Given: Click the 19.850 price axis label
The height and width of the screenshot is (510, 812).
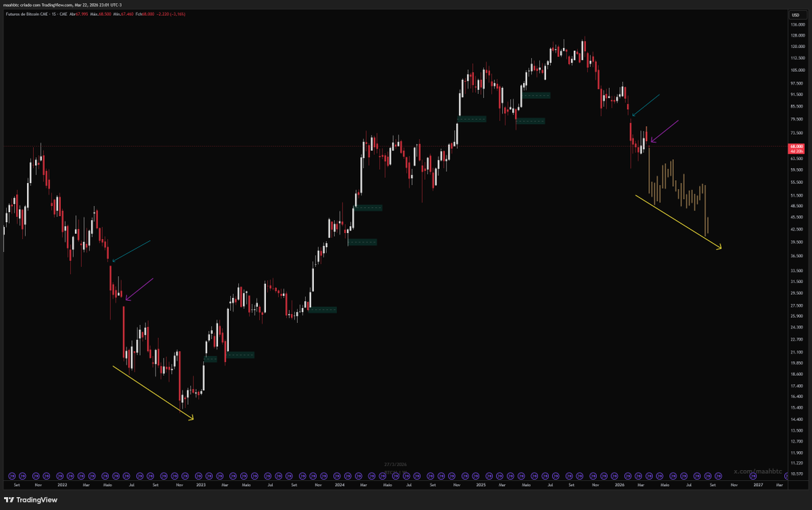Looking at the screenshot, I should coord(796,363).
